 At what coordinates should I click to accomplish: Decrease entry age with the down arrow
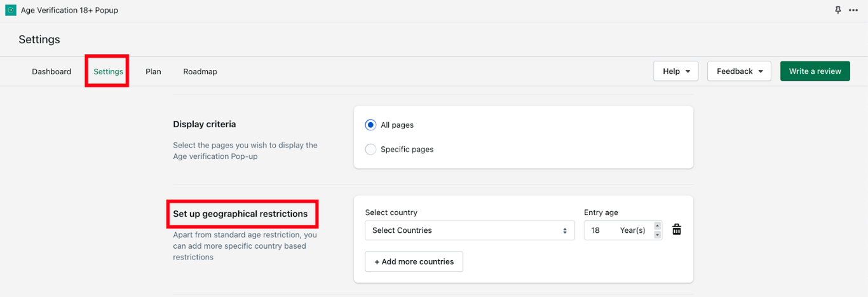(x=658, y=235)
